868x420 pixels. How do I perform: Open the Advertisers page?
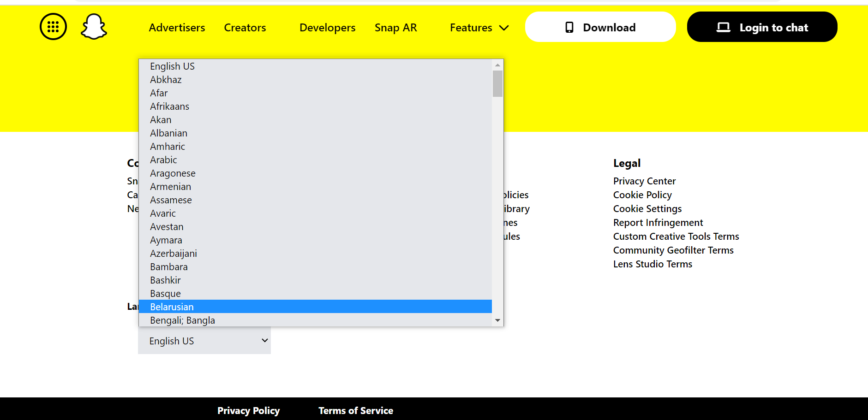tap(177, 28)
